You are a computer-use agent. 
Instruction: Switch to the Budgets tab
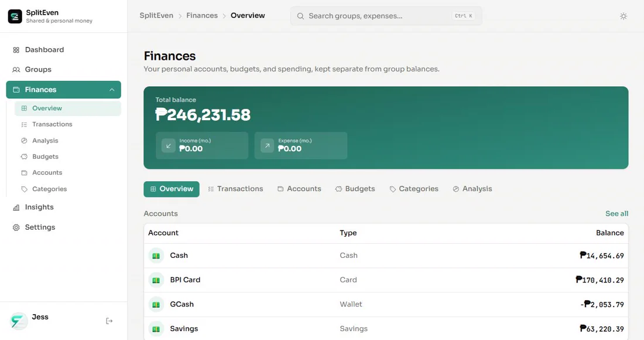355,189
